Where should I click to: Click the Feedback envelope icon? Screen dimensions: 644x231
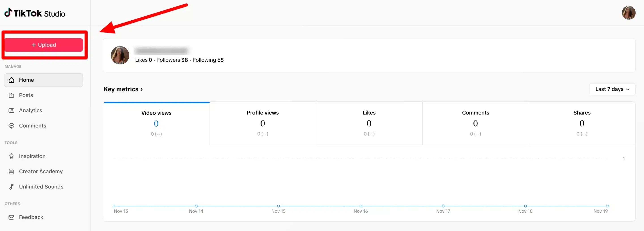tap(11, 217)
